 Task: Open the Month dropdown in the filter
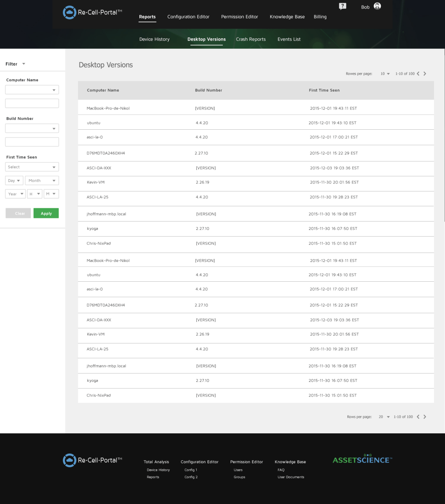[41, 180]
